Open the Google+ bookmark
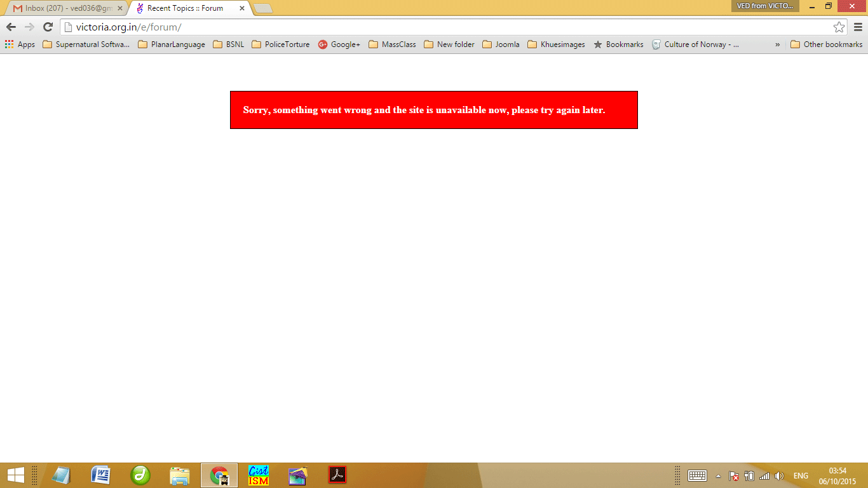The height and width of the screenshot is (488, 868). click(339, 44)
